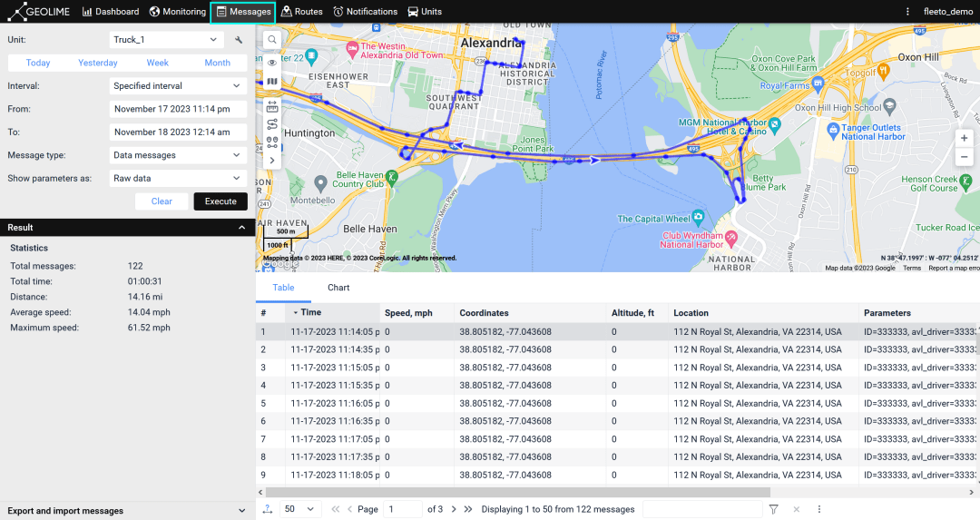The height and width of the screenshot is (520, 980).
Task: Clear the message query
Action: 162,201
